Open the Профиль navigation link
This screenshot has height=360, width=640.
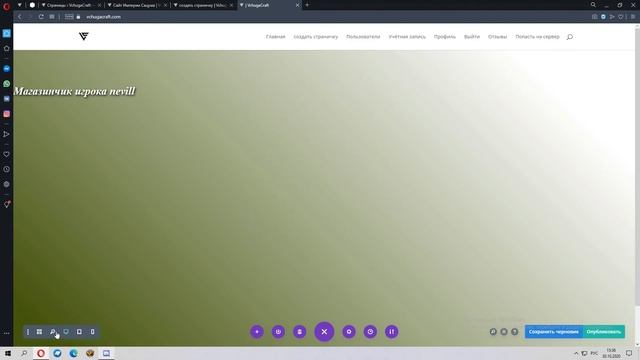[x=444, y=37]
